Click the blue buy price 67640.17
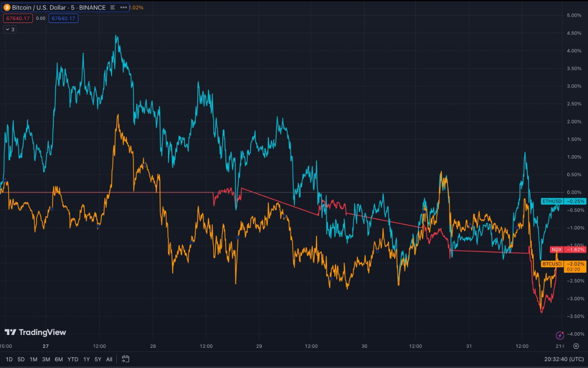 tap(64, 18)
